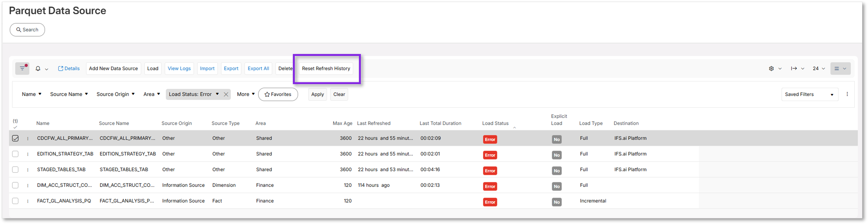Screen dimensions: 868x224
Task: Click Reset Refresh History
Action: (x=326, y=68)
